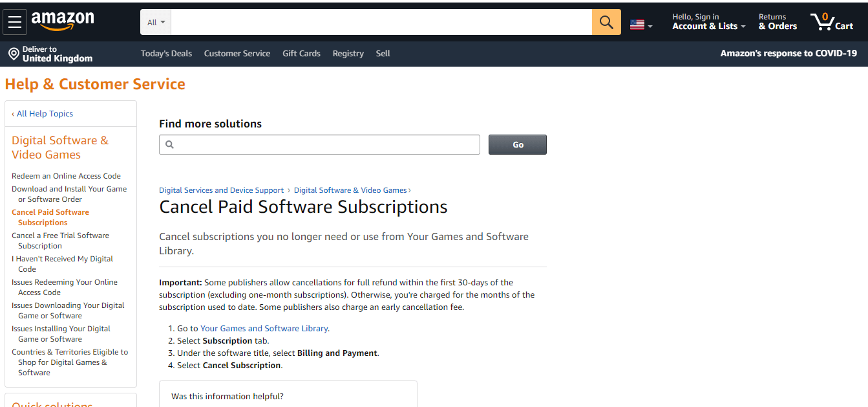Go back to All Help Topics
The width and height of the screenshot is (868, 407).
click(43, 113)
